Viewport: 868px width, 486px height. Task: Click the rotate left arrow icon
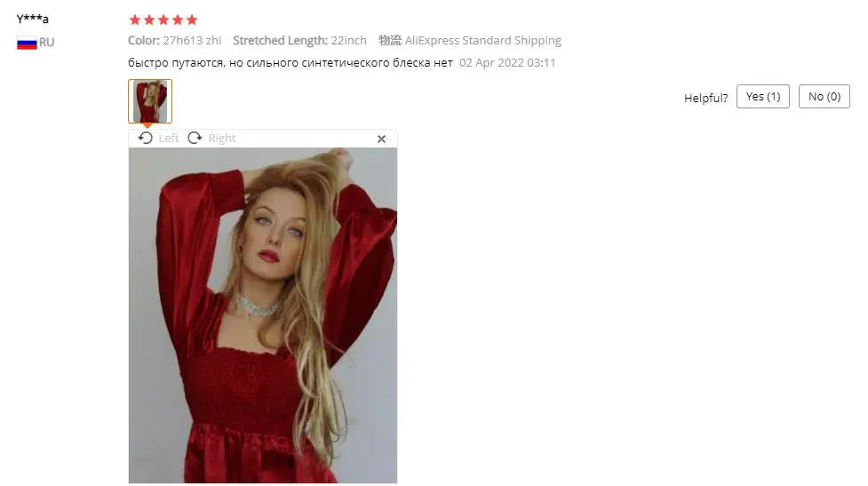[x=146, y=138]
